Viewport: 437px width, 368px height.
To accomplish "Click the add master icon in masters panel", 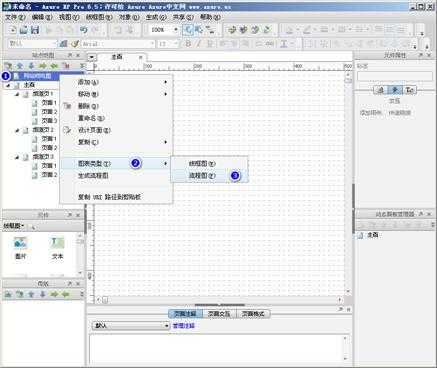I will pos(8,294).
